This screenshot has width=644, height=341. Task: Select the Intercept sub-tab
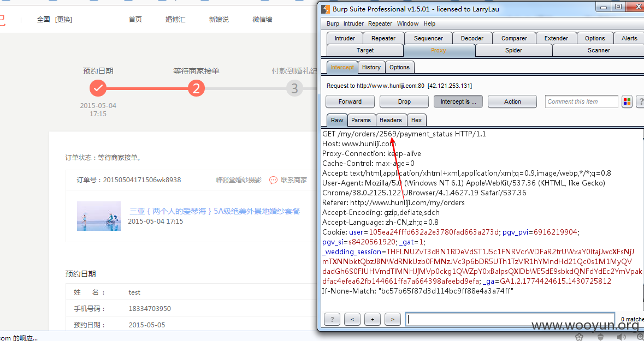(x=342, y=67)
